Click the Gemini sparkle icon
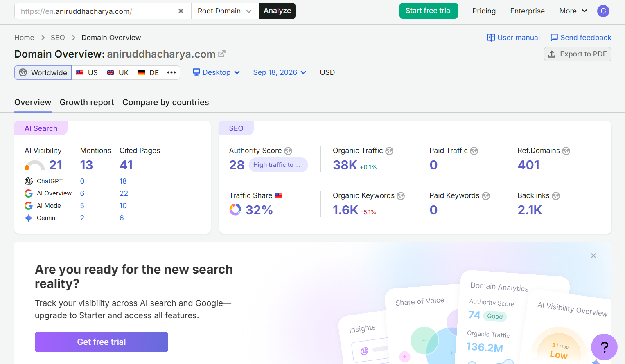 point(29,218)
